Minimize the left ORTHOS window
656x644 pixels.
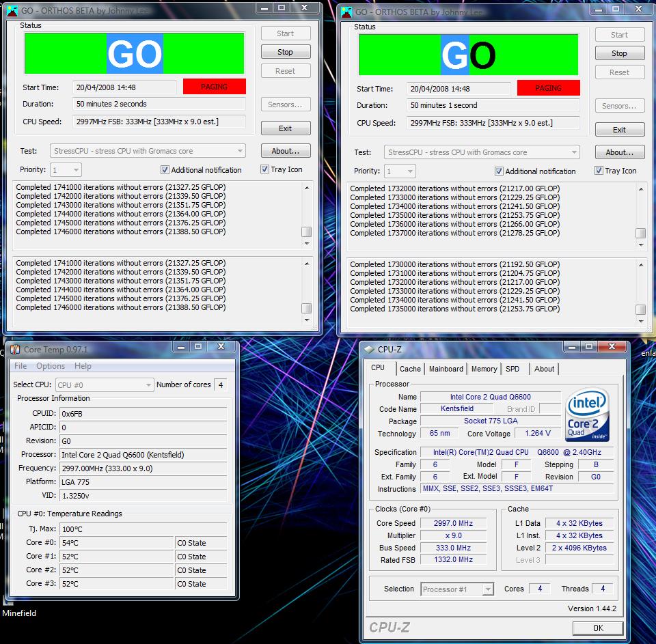(264, 8)
